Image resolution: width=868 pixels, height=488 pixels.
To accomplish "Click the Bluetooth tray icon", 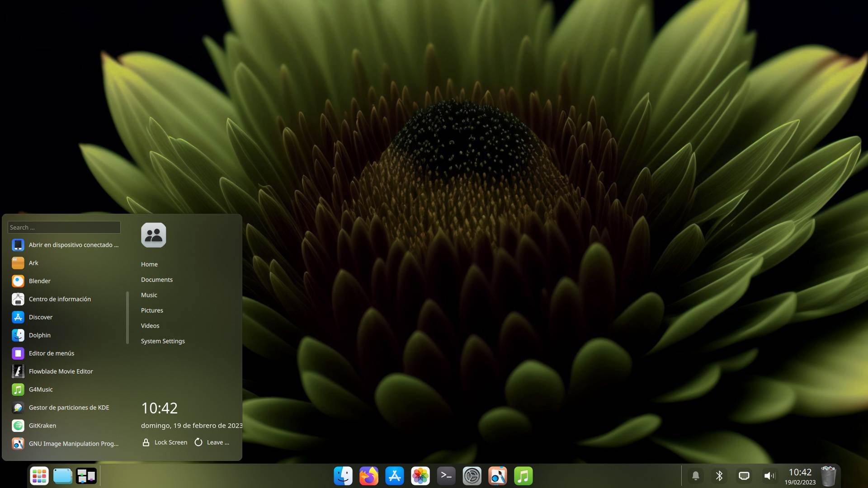I will [x=719, y=476].
